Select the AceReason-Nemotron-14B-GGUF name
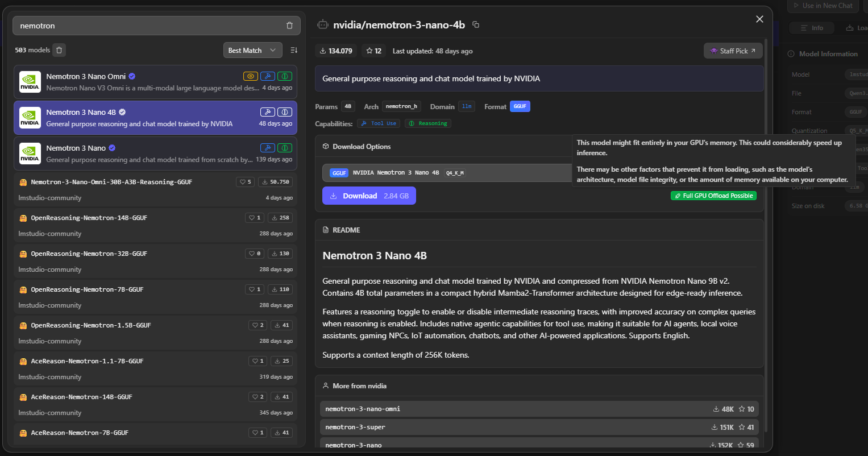868x456 pixels. click(x=81, y=397)
